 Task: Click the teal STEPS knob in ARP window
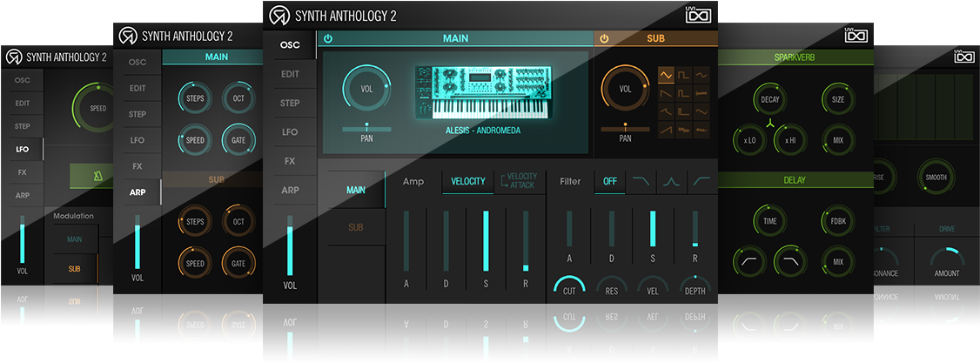click(195, 98)
